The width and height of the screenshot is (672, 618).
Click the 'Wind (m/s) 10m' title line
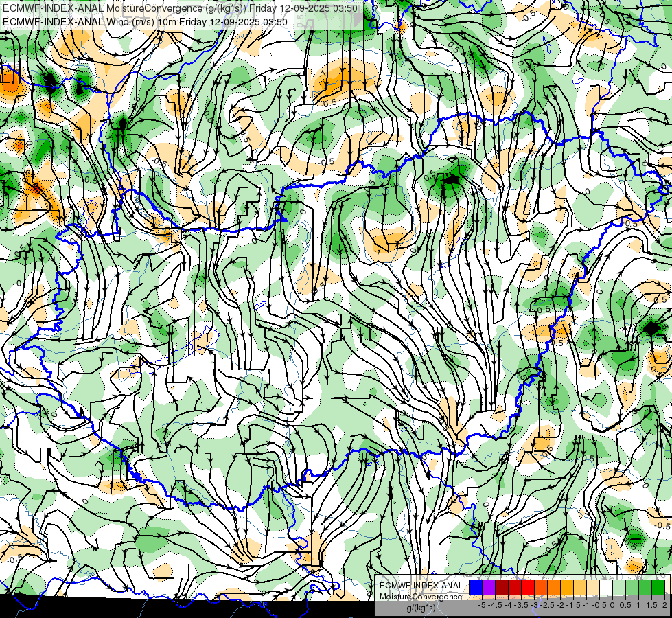coord(145,21)
